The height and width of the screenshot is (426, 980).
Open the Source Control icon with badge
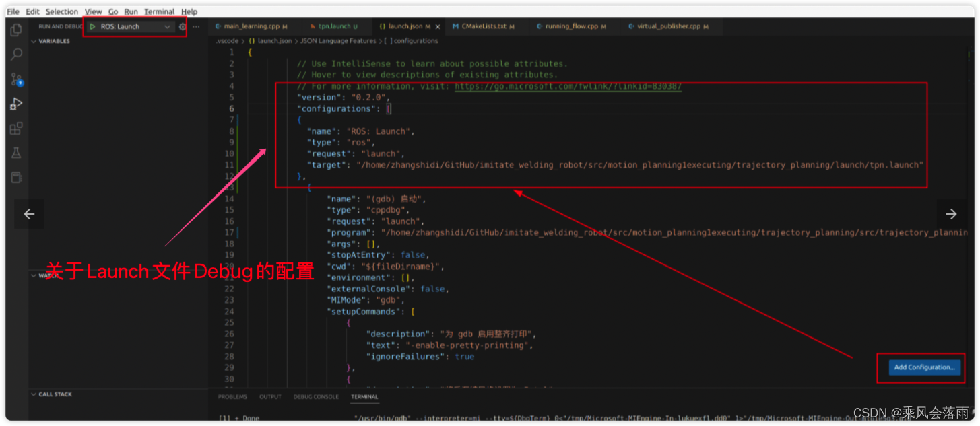[16, 79]
